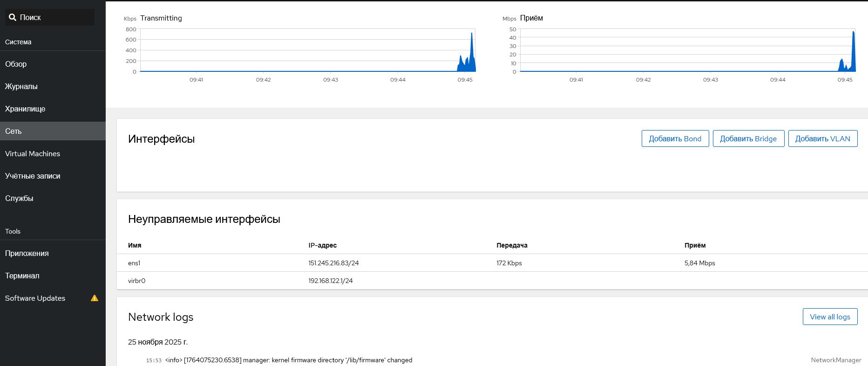
Task: Open Приложения from Tools section
Action: pos(27,253)
